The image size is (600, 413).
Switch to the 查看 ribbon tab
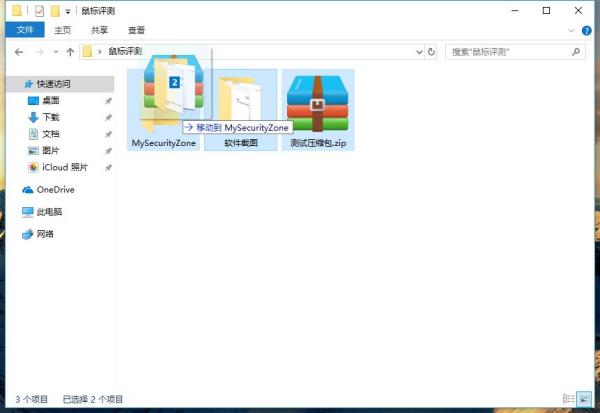pos(136,30)
